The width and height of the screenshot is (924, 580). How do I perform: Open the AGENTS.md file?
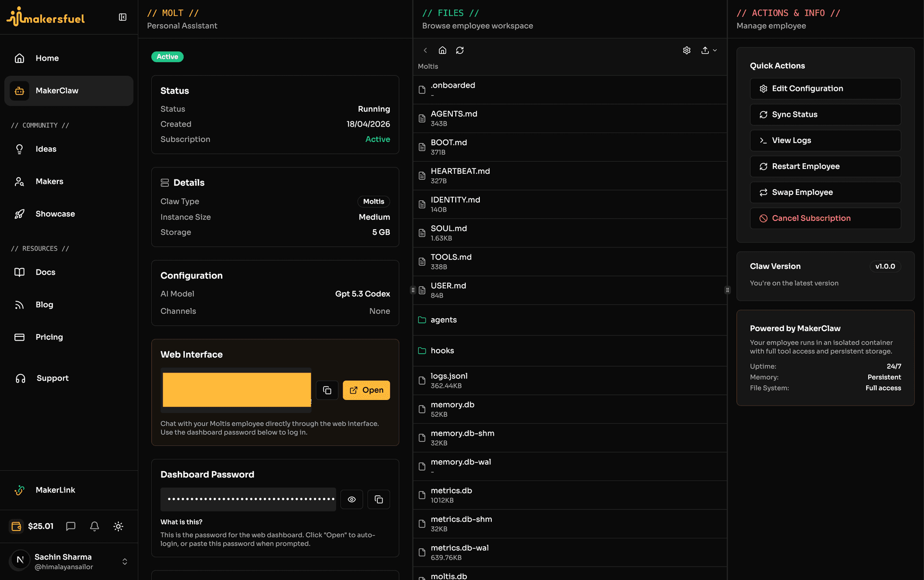pos(570,118)
